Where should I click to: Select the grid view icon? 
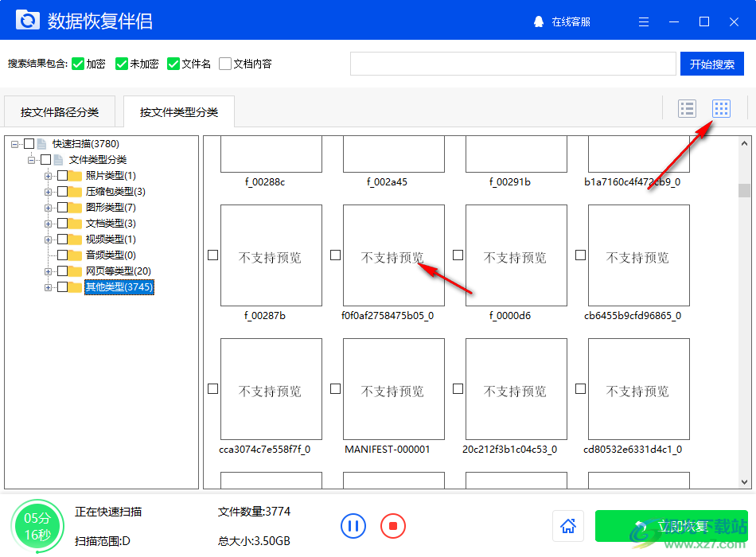point(720,108)
